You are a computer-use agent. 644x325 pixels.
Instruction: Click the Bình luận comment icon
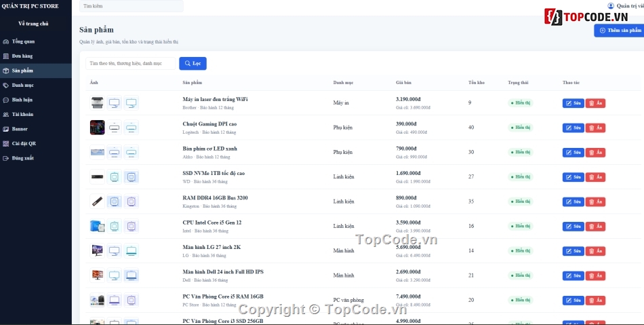[5, 100]
